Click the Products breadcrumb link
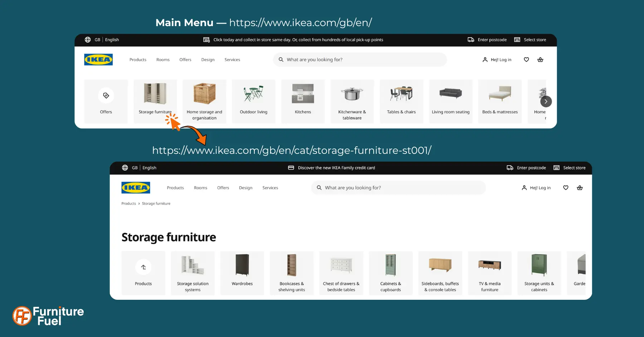 (128, 204)
